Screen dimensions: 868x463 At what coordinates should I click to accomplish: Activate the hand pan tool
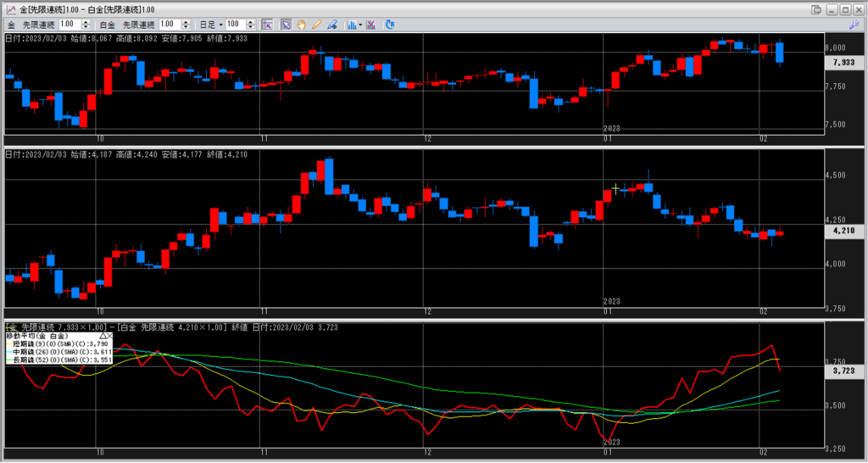pyautogui.click(x=301, y=25)
